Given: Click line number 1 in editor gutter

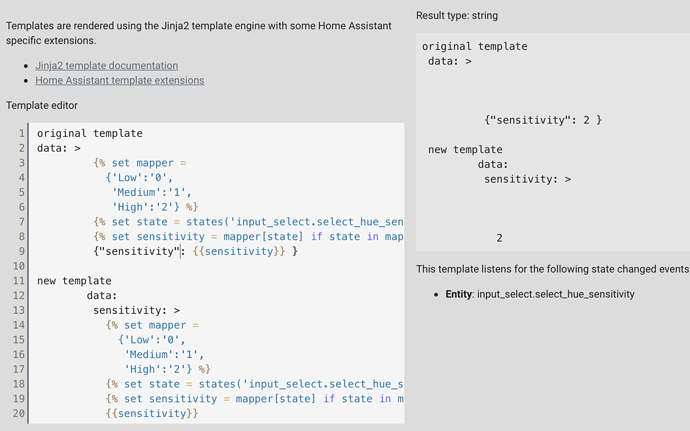Looking at the screenshot, I should [21, 133].
